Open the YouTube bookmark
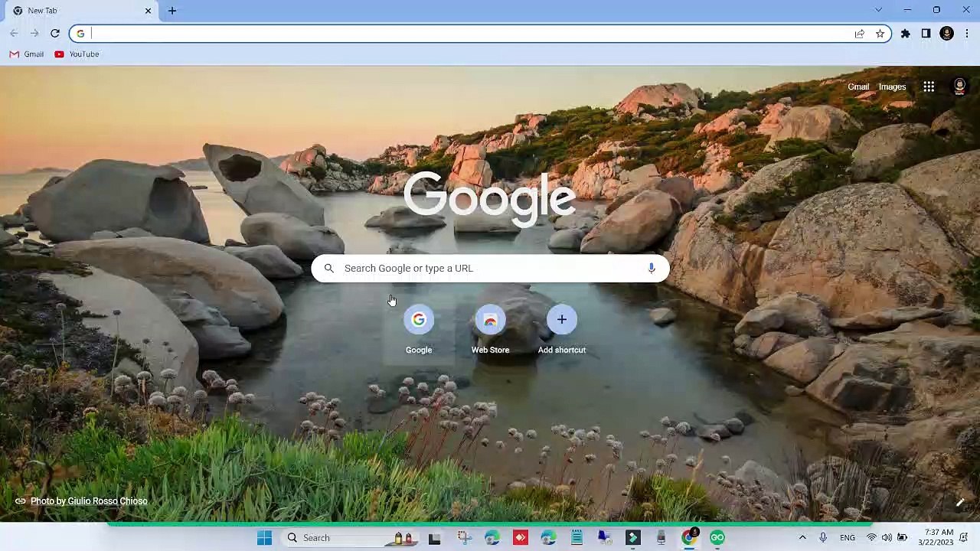Screen dimensions: 980x551 (77, 54)
